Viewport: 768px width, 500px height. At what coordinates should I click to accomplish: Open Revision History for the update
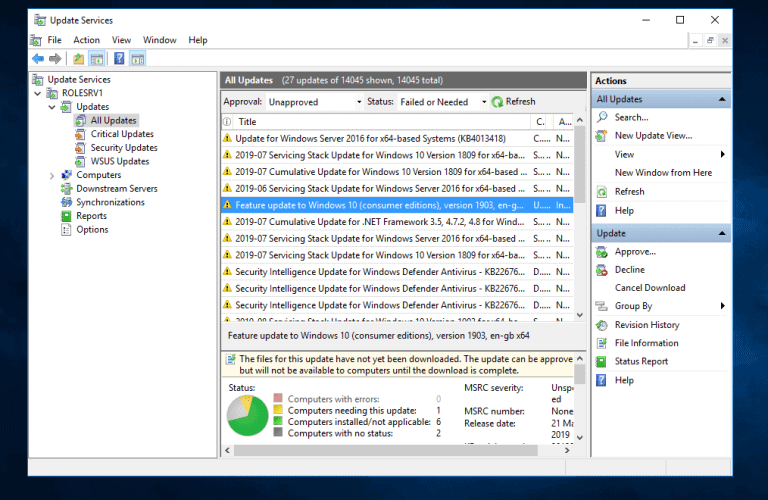[x=647, y=325]
